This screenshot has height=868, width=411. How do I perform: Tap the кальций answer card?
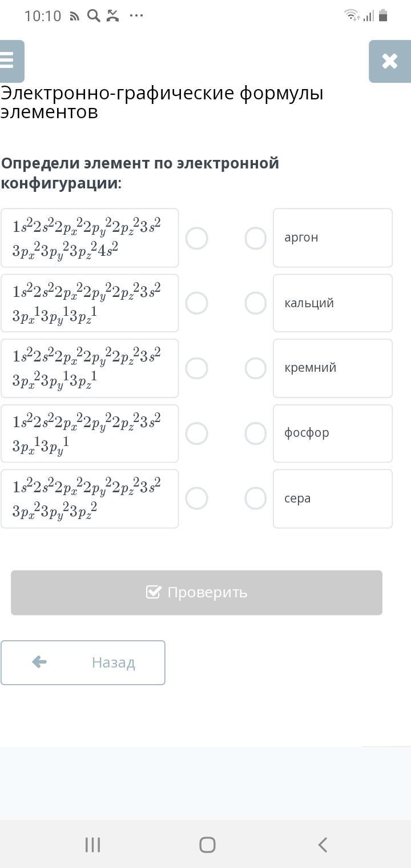pos(332,303)
